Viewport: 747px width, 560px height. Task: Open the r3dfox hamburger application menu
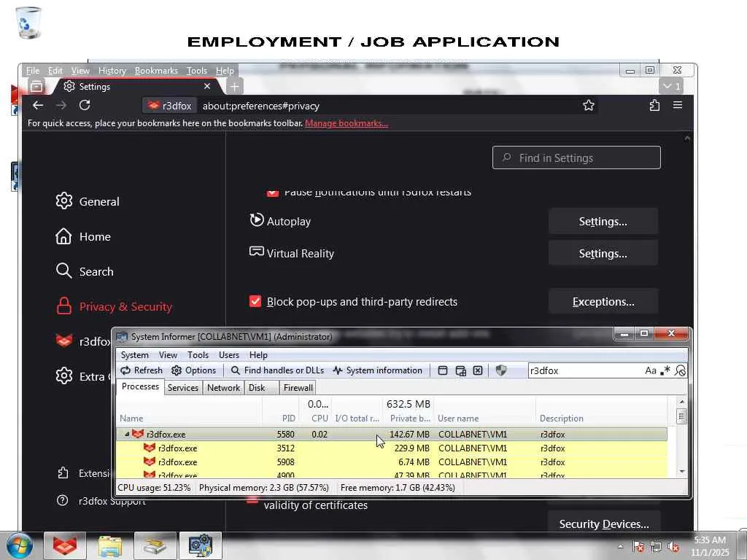pyautogui.click(x=678, y=105)
